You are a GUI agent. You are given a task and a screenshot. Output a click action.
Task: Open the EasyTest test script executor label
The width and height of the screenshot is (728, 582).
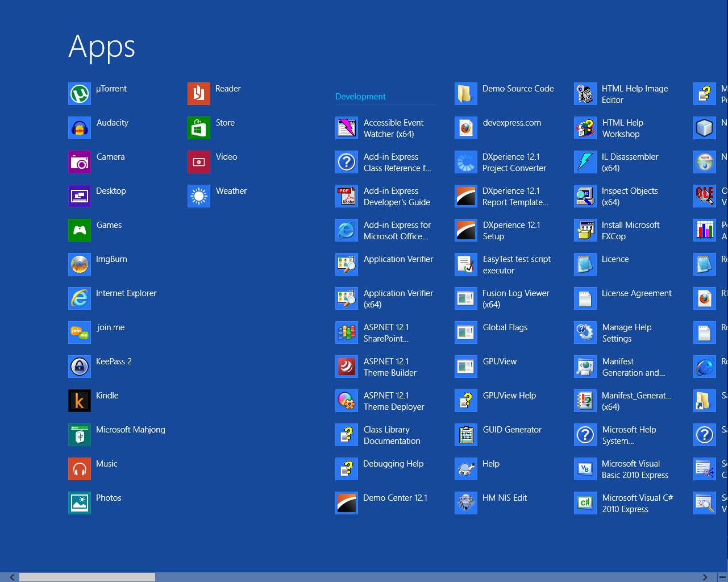pos(517,265)
